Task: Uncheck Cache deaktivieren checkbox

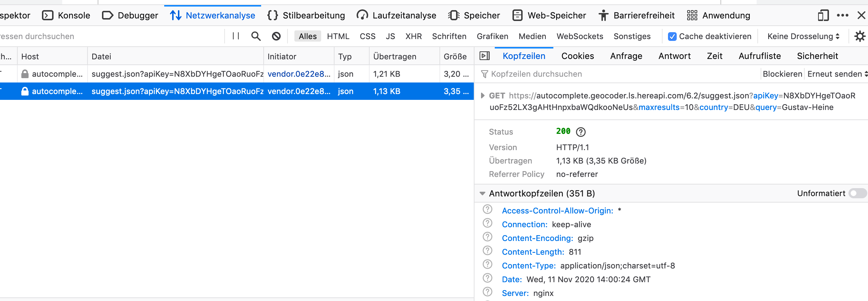Action: point(672,37)
